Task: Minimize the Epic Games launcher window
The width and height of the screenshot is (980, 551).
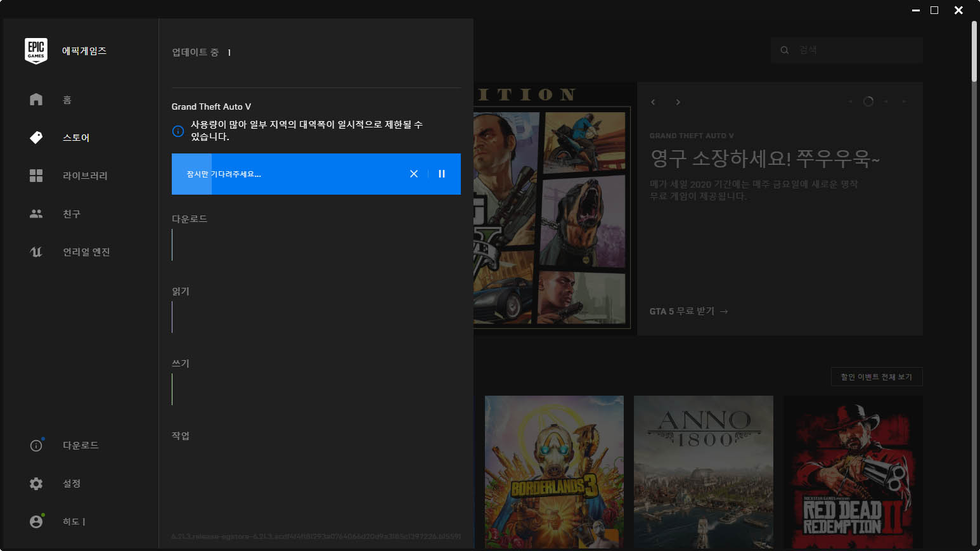Action: point(916,10)
